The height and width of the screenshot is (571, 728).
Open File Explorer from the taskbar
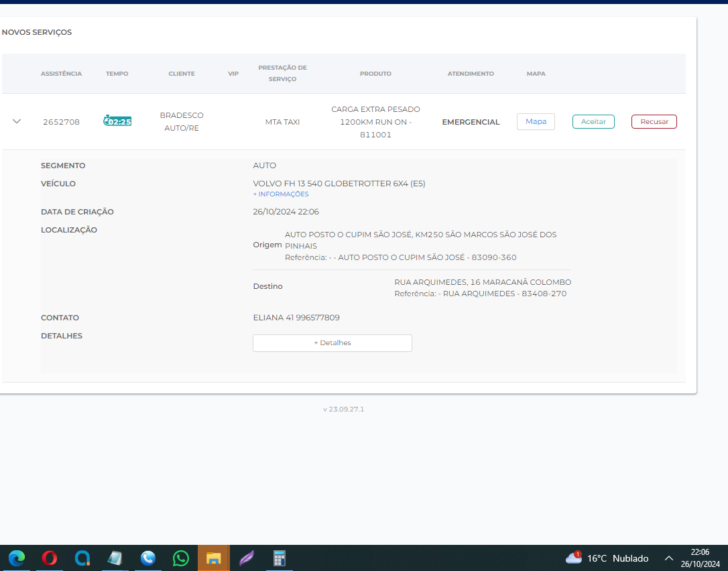(214, 558)
